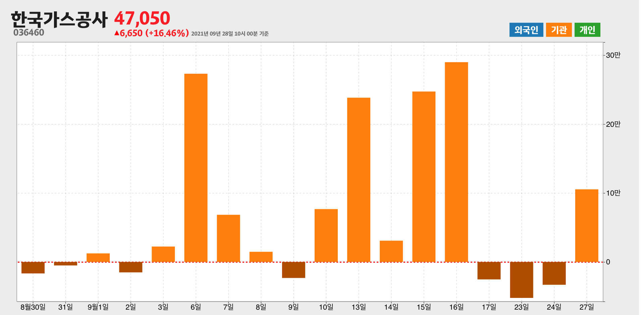Click the 27일 x-axis label
Viewport: 644px width, 315px height.
tap(587, 307)
